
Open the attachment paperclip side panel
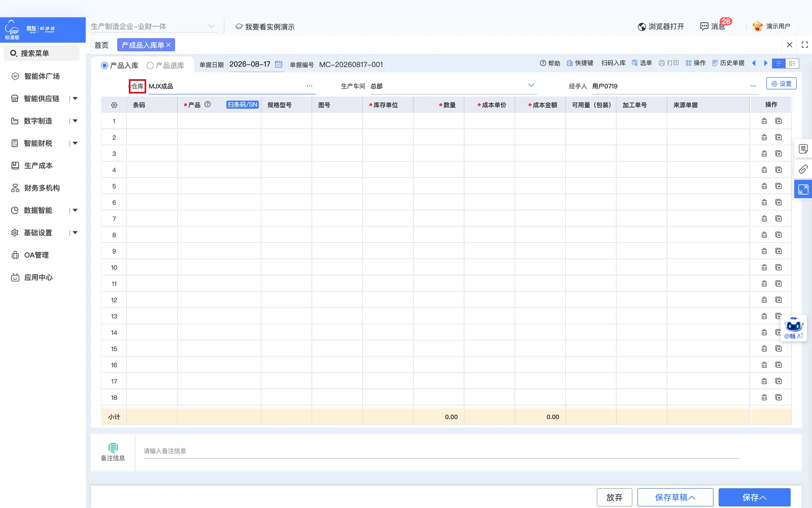[x=803, y=169]
